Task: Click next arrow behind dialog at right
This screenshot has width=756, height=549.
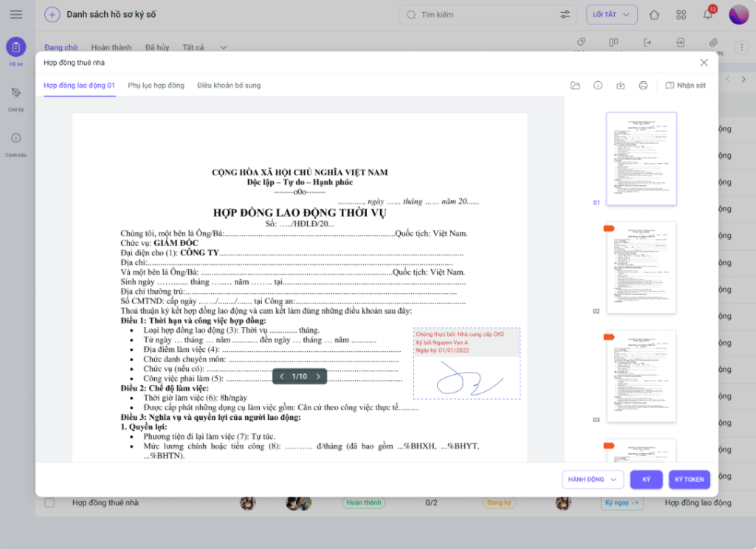Action: coord(743,79)
